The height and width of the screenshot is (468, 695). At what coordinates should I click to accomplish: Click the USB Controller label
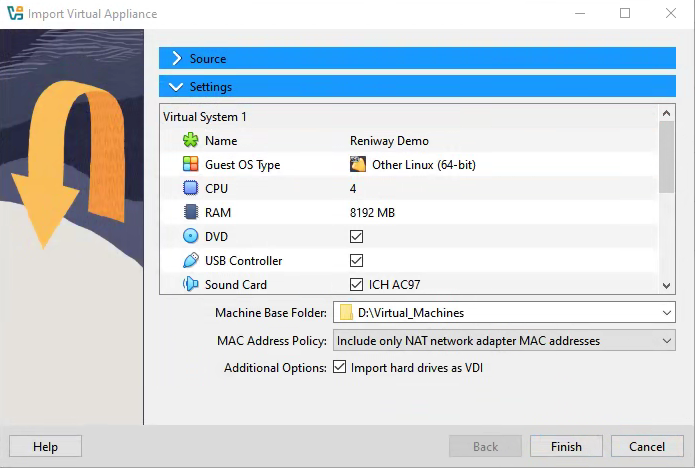243,261
